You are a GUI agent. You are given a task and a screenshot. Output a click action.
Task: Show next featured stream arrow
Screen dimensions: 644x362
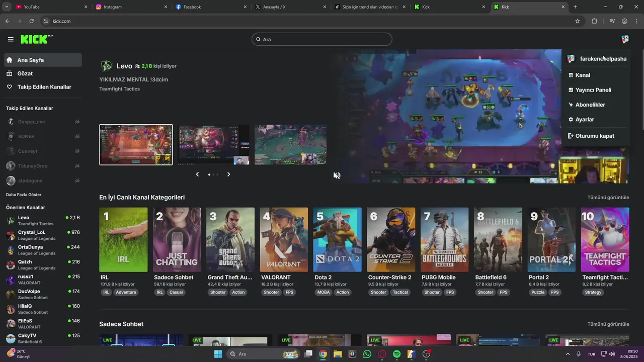coord(228,174)
